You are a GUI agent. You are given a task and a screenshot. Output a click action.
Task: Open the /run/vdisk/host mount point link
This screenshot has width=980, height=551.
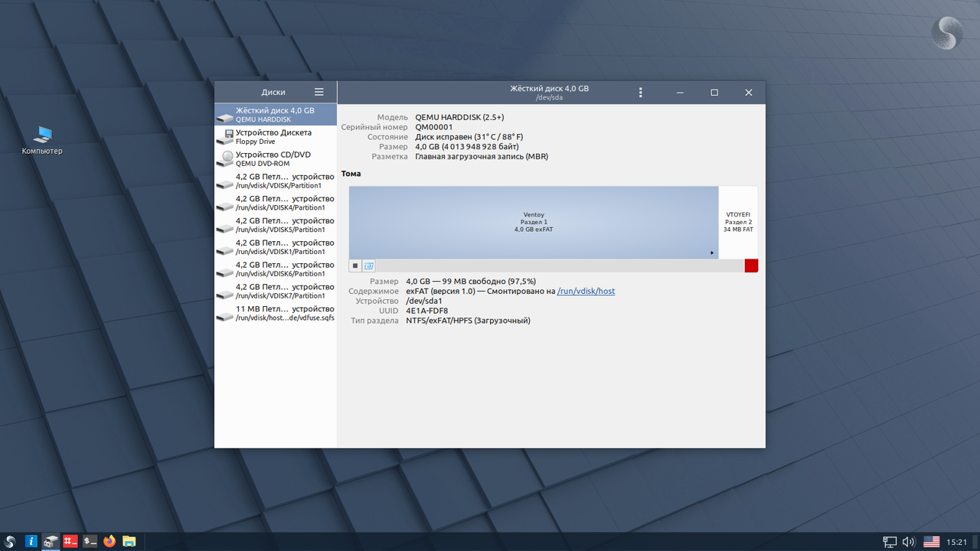[586, 291]
